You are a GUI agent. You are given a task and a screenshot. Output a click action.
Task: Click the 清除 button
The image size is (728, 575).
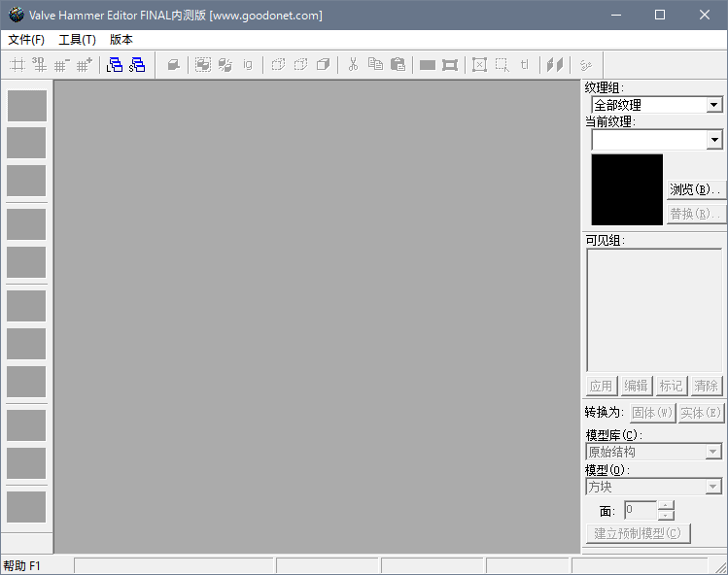tap(707, 386)
